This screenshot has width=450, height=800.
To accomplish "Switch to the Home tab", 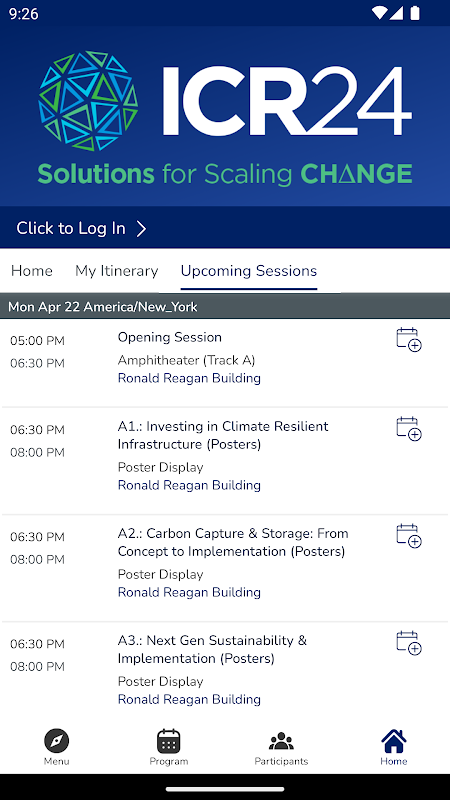I will pos(32,271).
